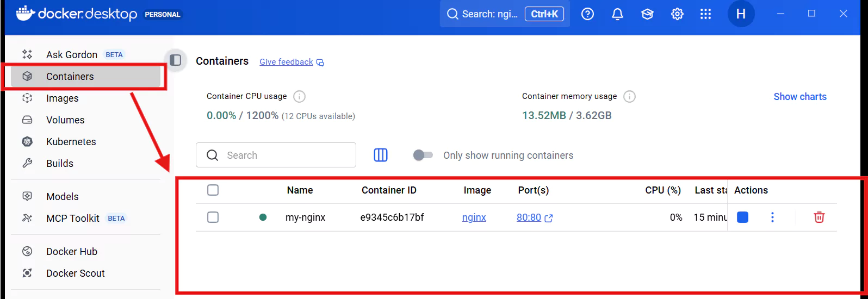
Task: Click the info icon beside Container CPU usage
Action: [299, 97]
